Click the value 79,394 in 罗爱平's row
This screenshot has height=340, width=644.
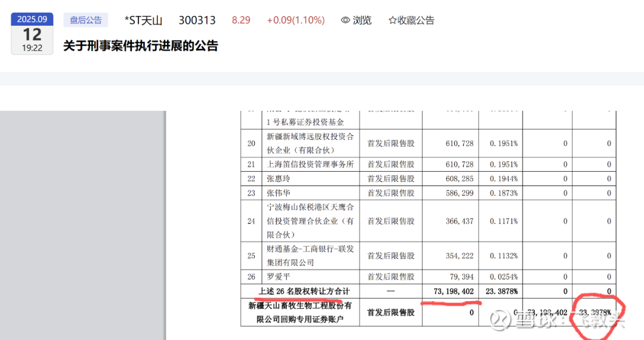pos(462,277)
